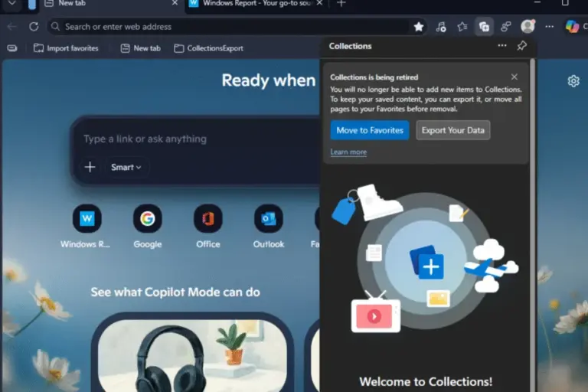The image size is (588, 392).
Task: Open the Learn more link
Action: (x=348, y=152)
